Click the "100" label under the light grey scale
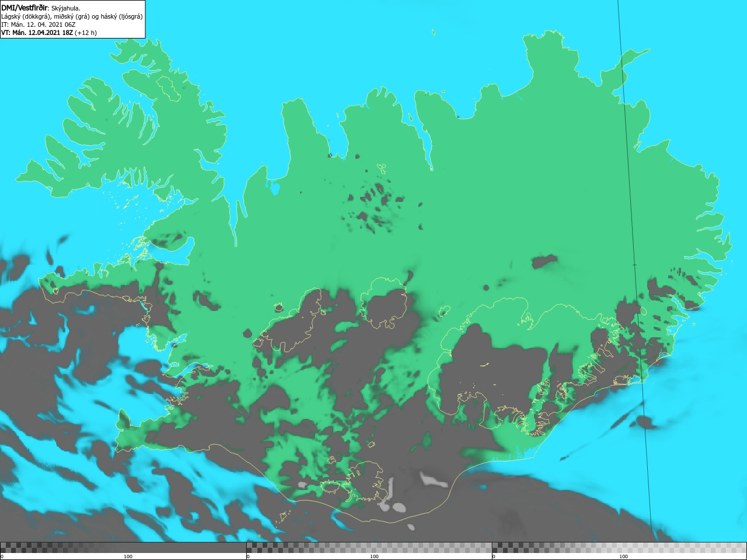 [x=623, y=556]
